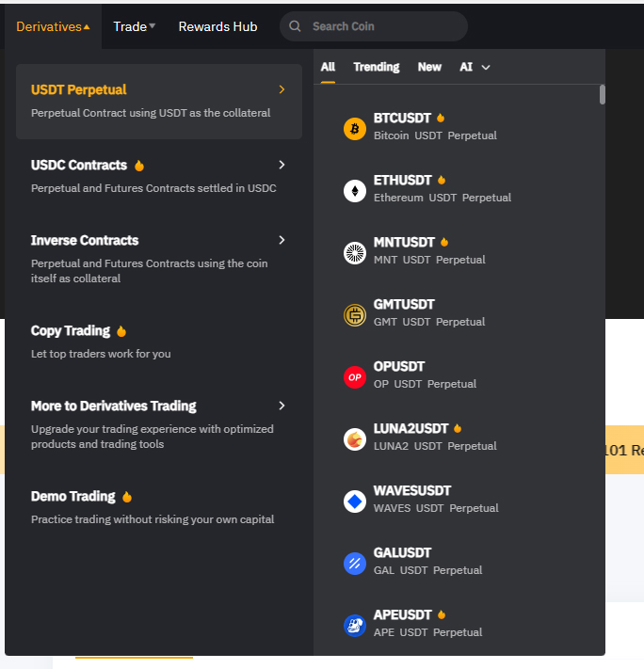The width and height of the screenshot is (644, 669).
Task: Open Demo Trading
Action: (159, 508)
